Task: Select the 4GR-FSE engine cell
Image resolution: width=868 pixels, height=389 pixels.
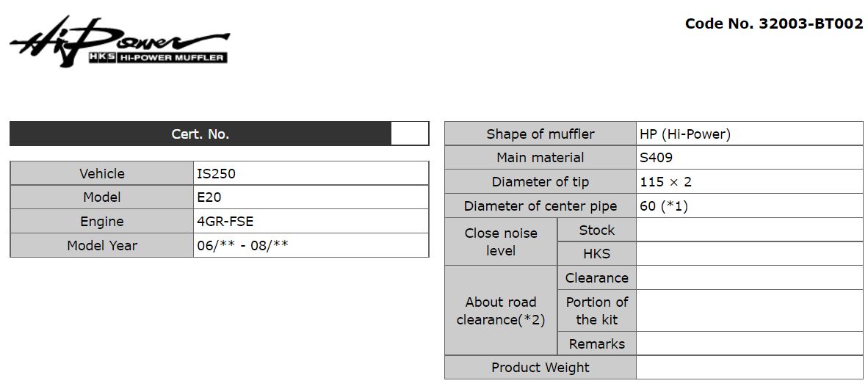Action: (x=311, y=222)
